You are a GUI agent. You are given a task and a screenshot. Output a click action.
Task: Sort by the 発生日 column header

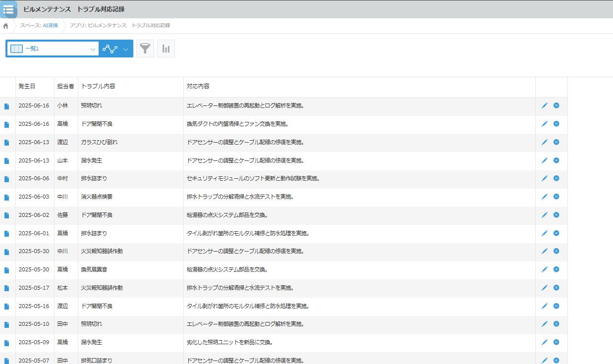[27, 86]
